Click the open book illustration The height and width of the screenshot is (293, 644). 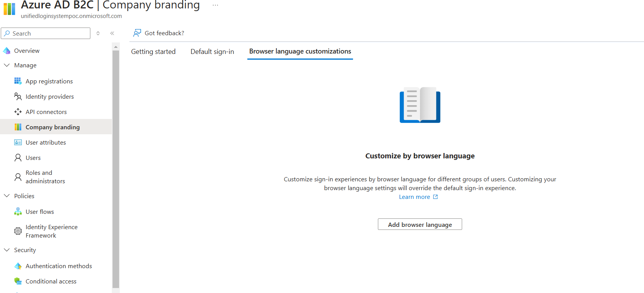click(420, 105)
